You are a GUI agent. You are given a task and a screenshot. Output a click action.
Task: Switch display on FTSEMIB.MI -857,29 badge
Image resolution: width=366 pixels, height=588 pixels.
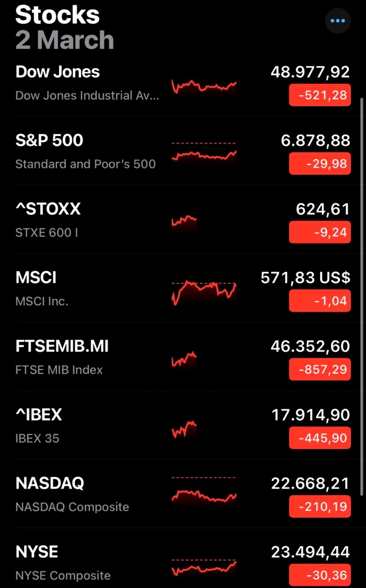click(319, 369)
